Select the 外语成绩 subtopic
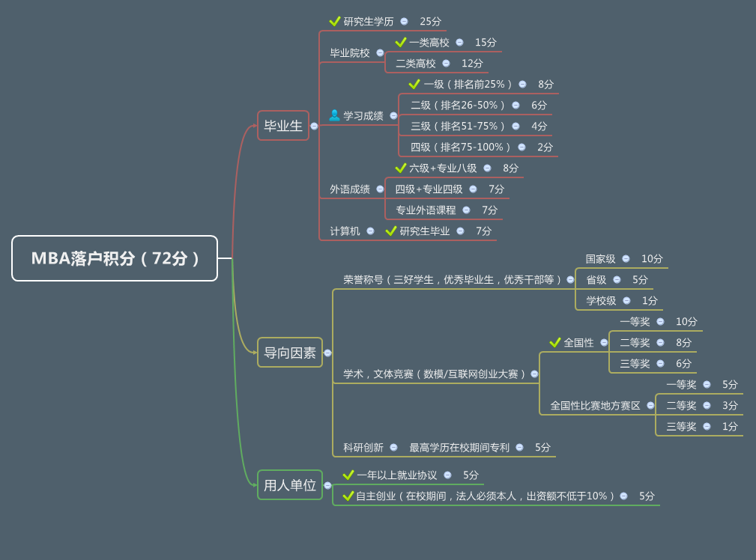Image resolution: width=756 pixels, height=560 pixels. (x=350, y=189)
